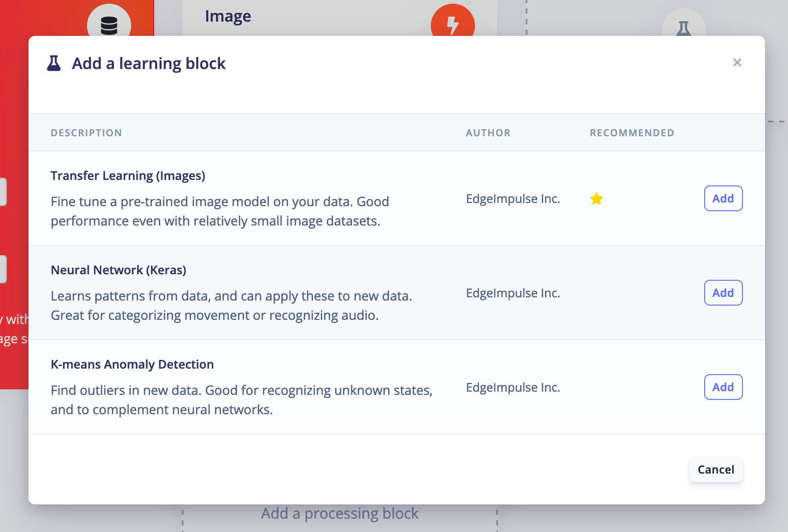Image resolution: width=788 pixels, height=532 pixels.
Task: Open the Add a processing block option
Action: [340, 513]
